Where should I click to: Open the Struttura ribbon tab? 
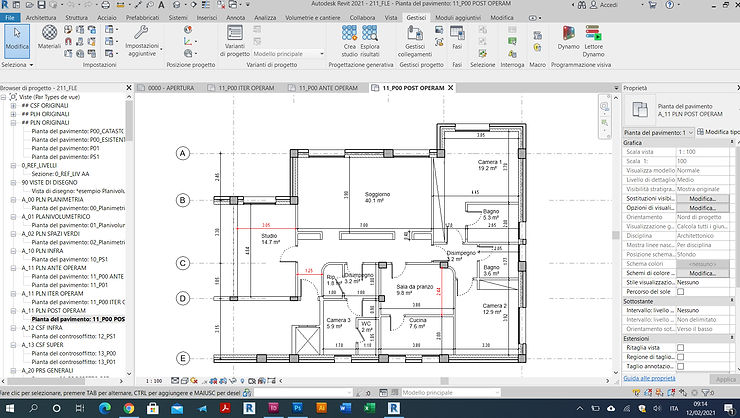[x=76, y=17]
